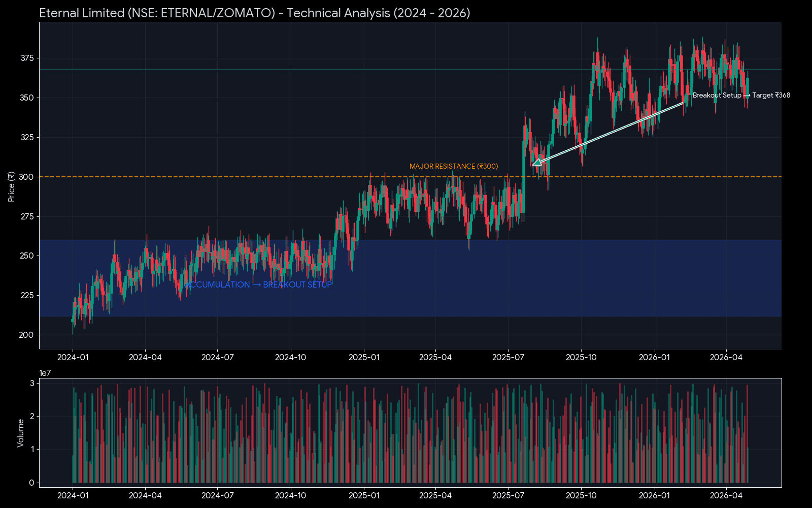Click the "Price (₹)" y-axis label
The width and height of the screenshot is (812, 508).
[x=12, y=186]
